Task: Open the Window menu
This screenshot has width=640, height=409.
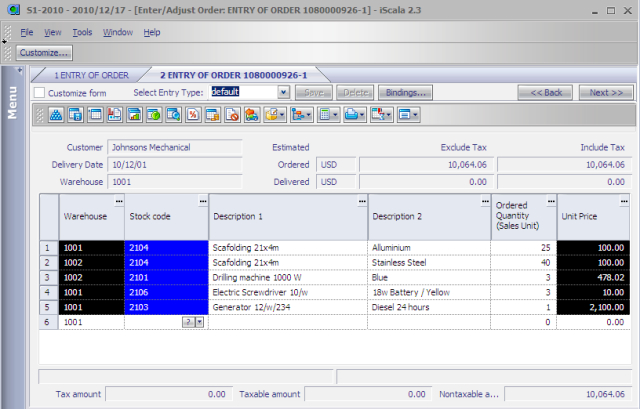Action: [x=118, y=32]
